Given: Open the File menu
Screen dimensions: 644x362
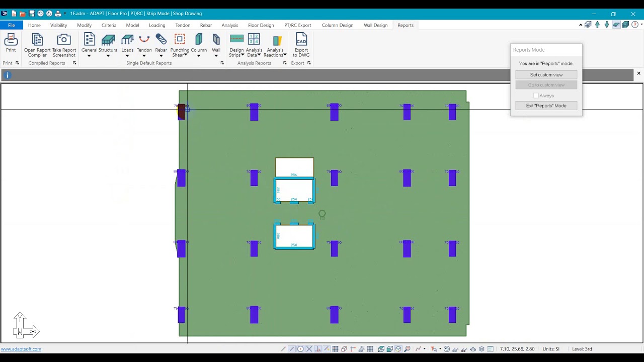Looking at the screenshot, I should (x=11, y=25).
